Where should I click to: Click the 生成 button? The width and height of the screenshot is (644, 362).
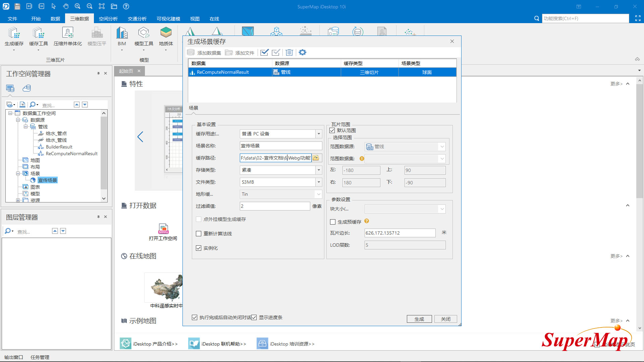tap(419, 319)
